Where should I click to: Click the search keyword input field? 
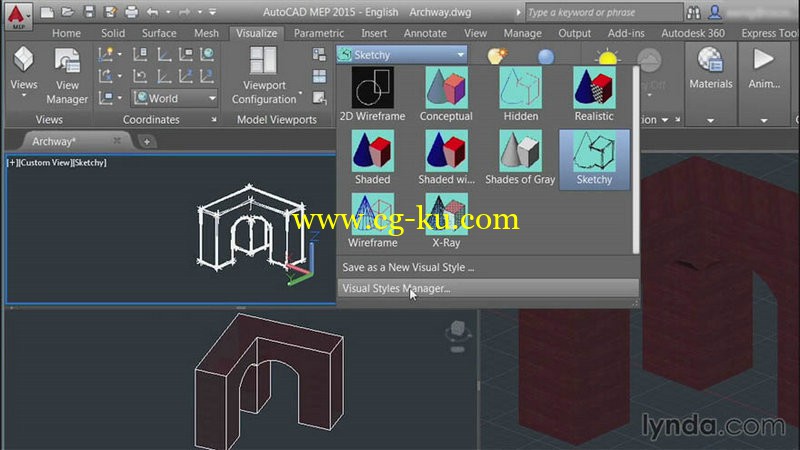click(x=604, y=12)
